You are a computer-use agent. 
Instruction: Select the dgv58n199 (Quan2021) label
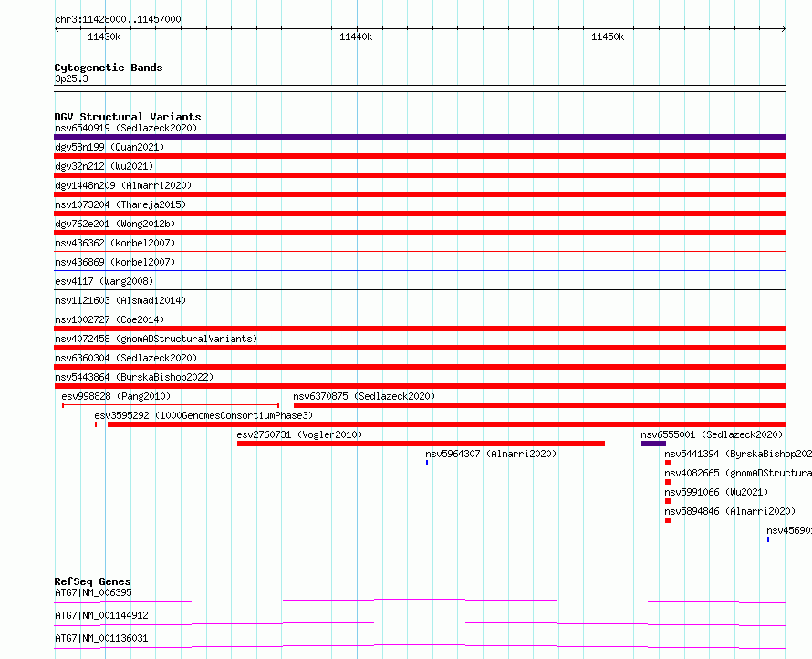tap(109, 147)
